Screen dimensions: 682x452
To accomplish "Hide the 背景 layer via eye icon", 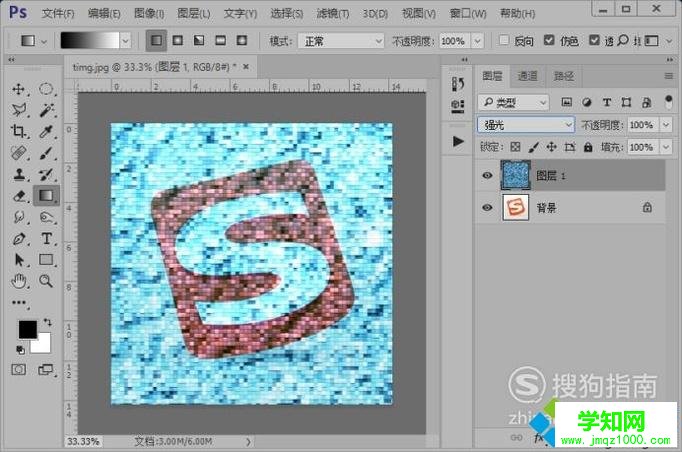I will (487, 208).
